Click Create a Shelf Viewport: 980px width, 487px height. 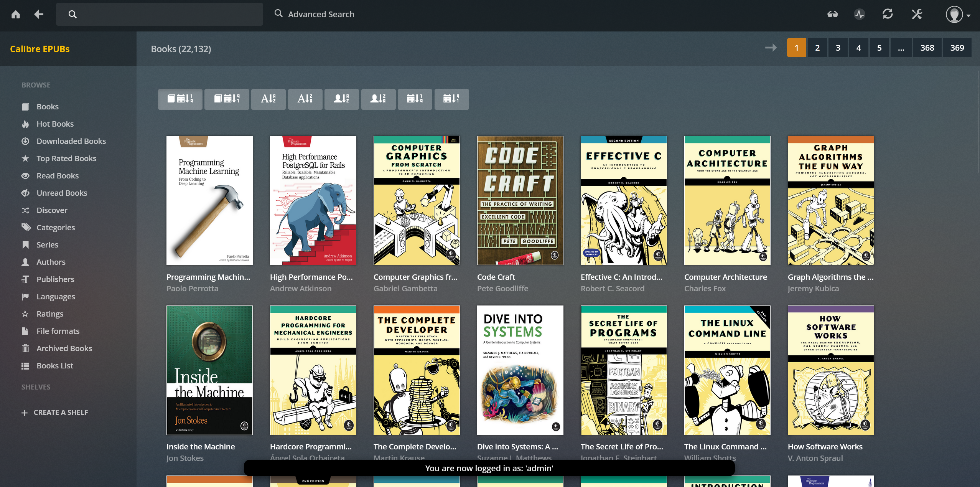point(55,412)
